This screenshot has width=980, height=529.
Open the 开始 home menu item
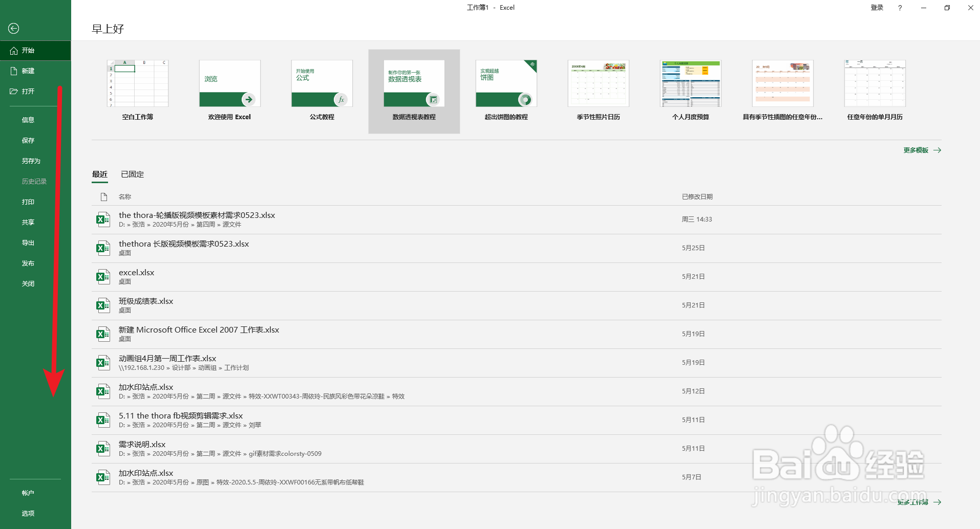(x=35, y=51)
